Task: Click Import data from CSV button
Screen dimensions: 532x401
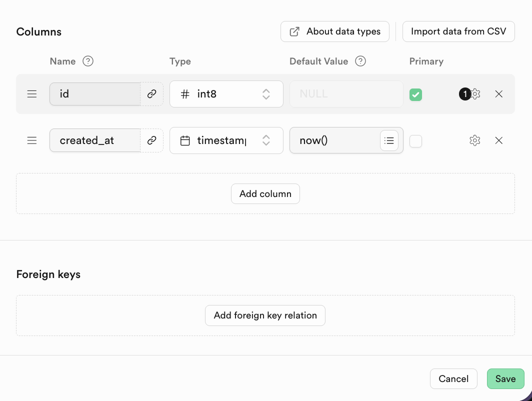Action: coord(458,31)
